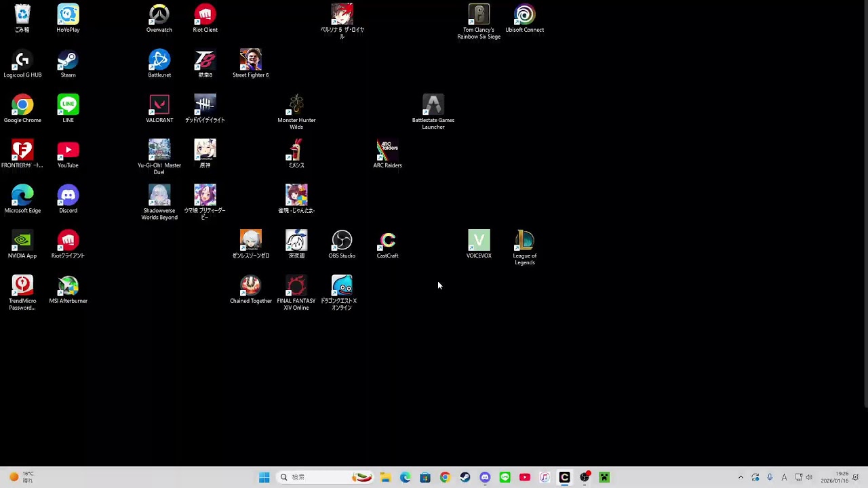
Task: Select the Battle.net desktop shortcut
Action: pos(159,64)
